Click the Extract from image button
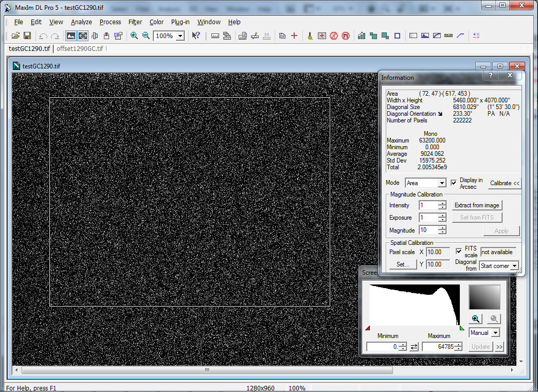Image resolution: width=538 pixels, height=392 pixels. click(477, 205)
